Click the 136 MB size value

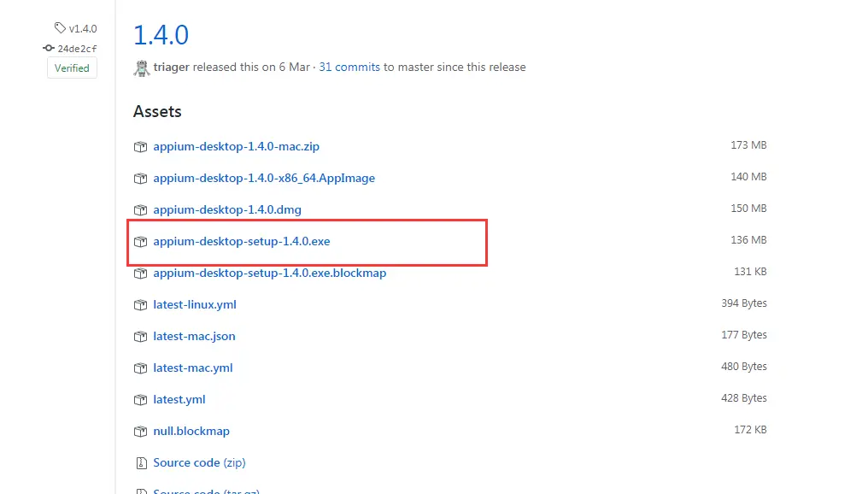748,240
